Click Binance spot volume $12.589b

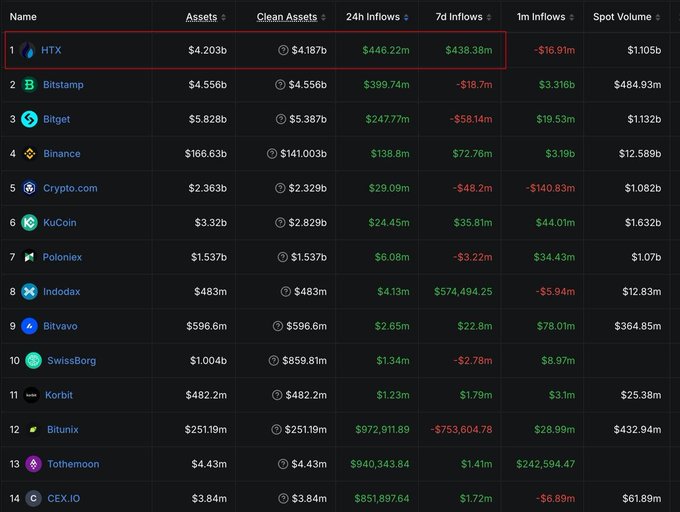pos(640,153)
